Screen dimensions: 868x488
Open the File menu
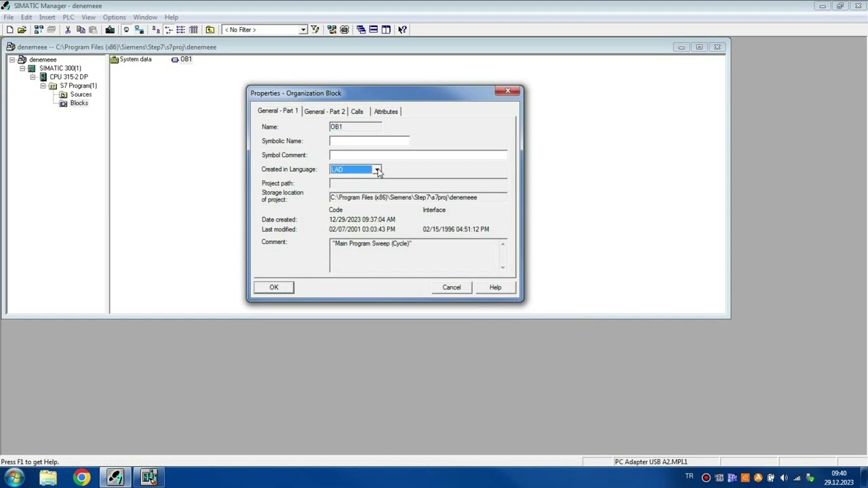tap(9, 17)
